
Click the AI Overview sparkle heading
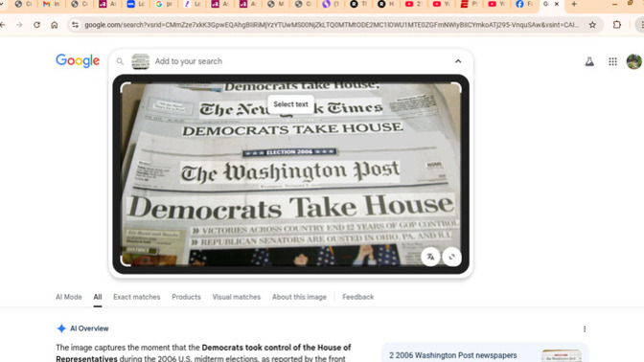82,328
